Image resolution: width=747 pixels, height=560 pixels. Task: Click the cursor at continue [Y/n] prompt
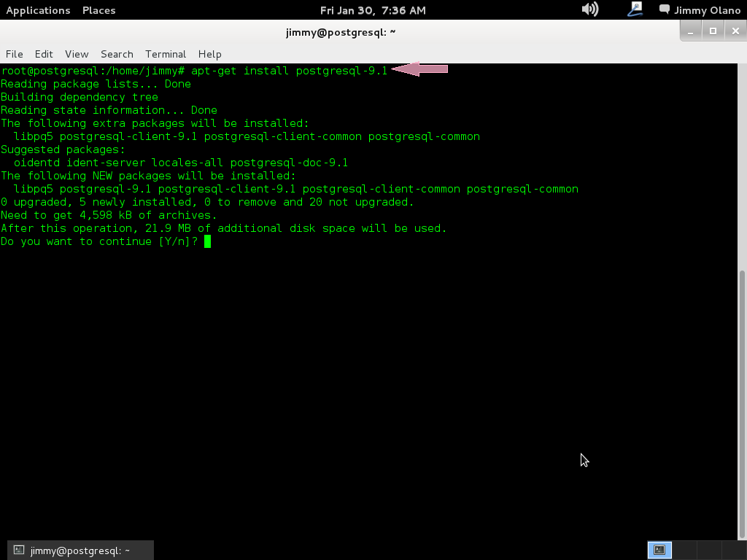[207, 241]
